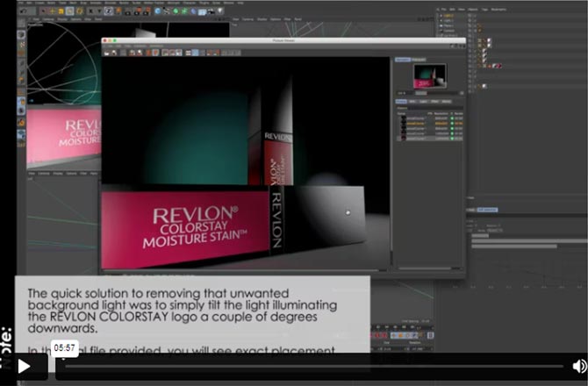Screen dimensions: 588x386
Task: Click the Navigator preview thumbnail
Action: tap(430, 75)
